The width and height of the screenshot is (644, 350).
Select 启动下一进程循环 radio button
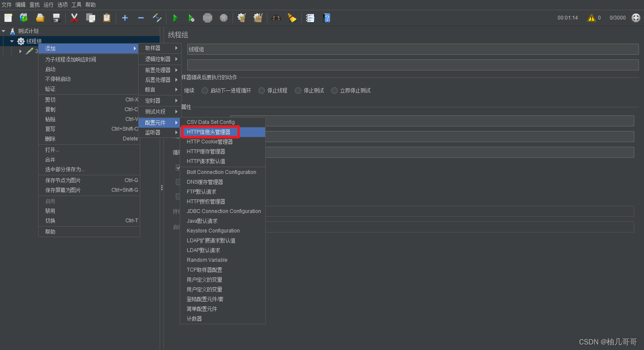(x=205, y=91)
